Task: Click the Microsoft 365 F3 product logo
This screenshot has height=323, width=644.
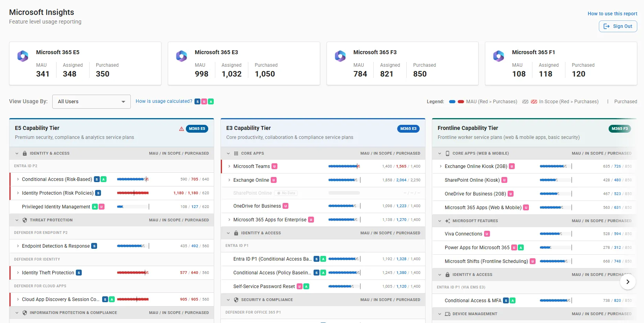Action: (340, 56)
